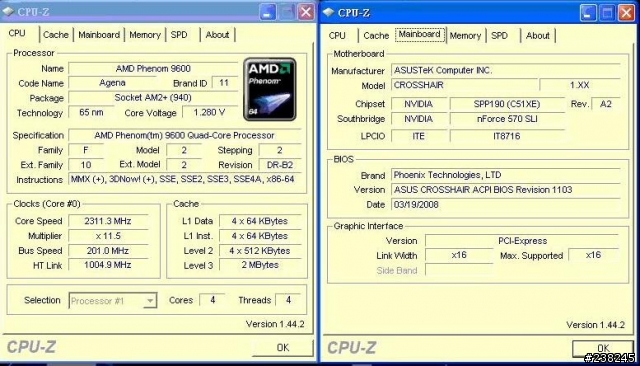Screen dimensions: 640x366
Task: Open Mainboard tab in left window
Action: [x=99, y=35]
